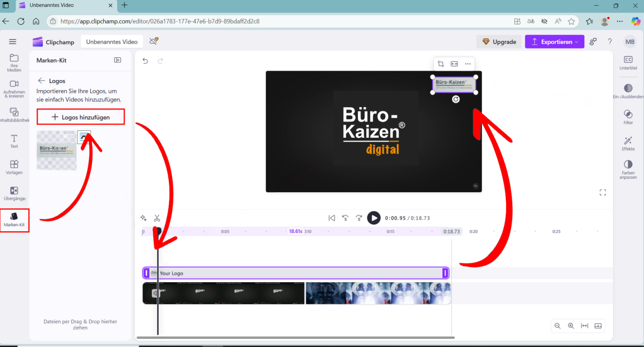644x347 pixels.
Task: Open the more options menu above the preview
Action: pos(467,63)
